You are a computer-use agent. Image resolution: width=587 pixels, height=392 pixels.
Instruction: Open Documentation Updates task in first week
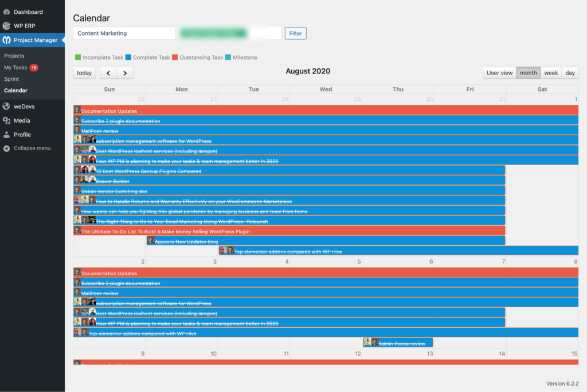[x=326, y=111]
